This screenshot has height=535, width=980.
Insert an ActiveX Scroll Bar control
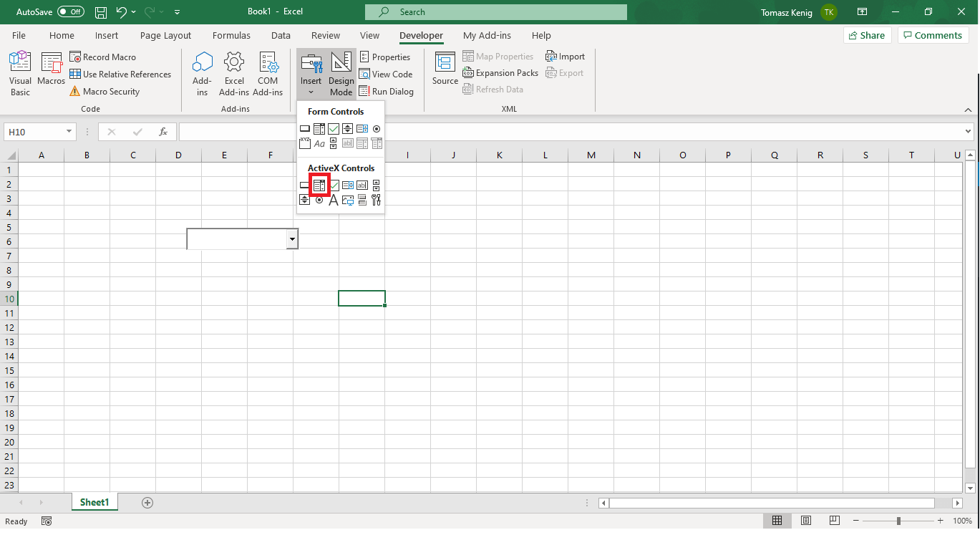click(376, 185)
